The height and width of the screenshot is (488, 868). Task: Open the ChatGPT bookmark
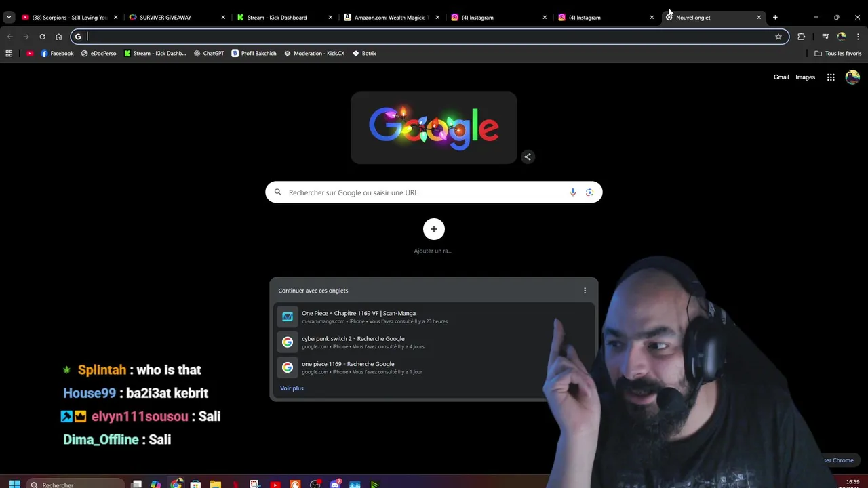click(209, 53)
